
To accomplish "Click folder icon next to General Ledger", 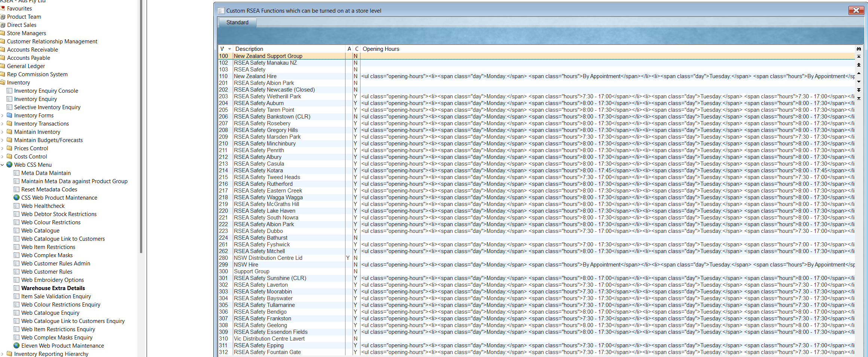I will pos(2,66).
